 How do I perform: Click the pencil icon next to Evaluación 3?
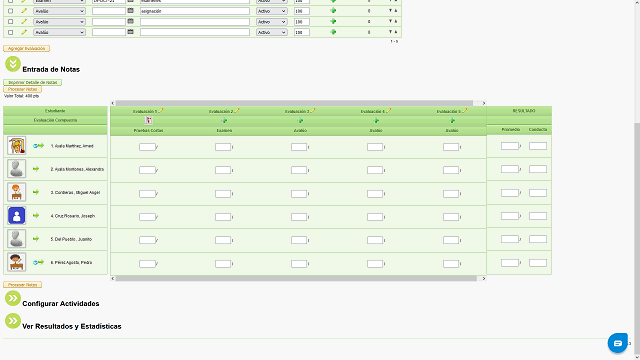(313, 111)
